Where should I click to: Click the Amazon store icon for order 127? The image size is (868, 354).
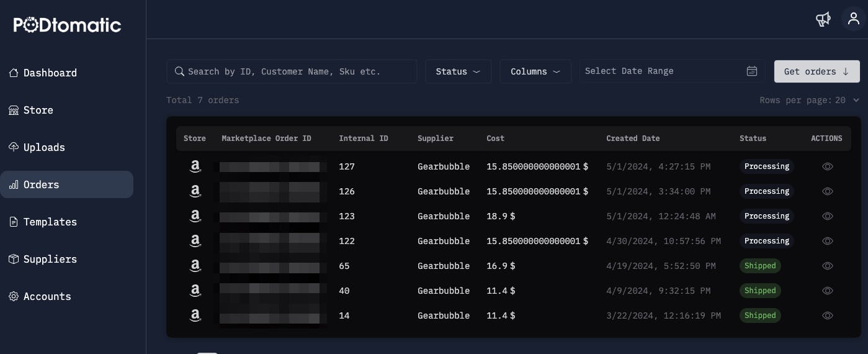click(195, 166)
